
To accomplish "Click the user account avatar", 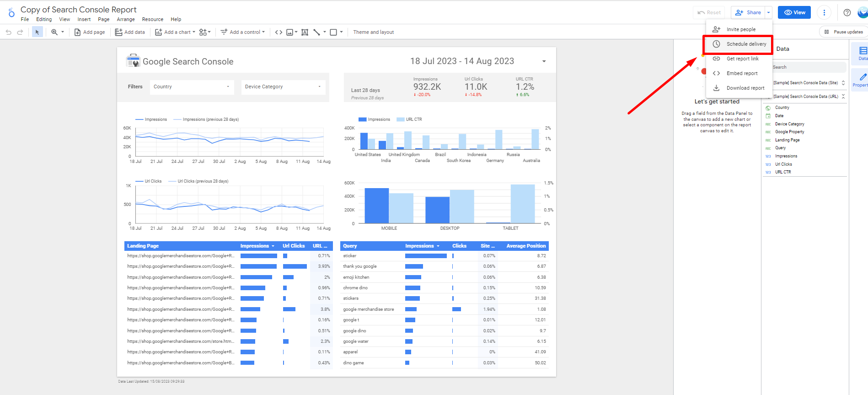I will tap(863, 12).
